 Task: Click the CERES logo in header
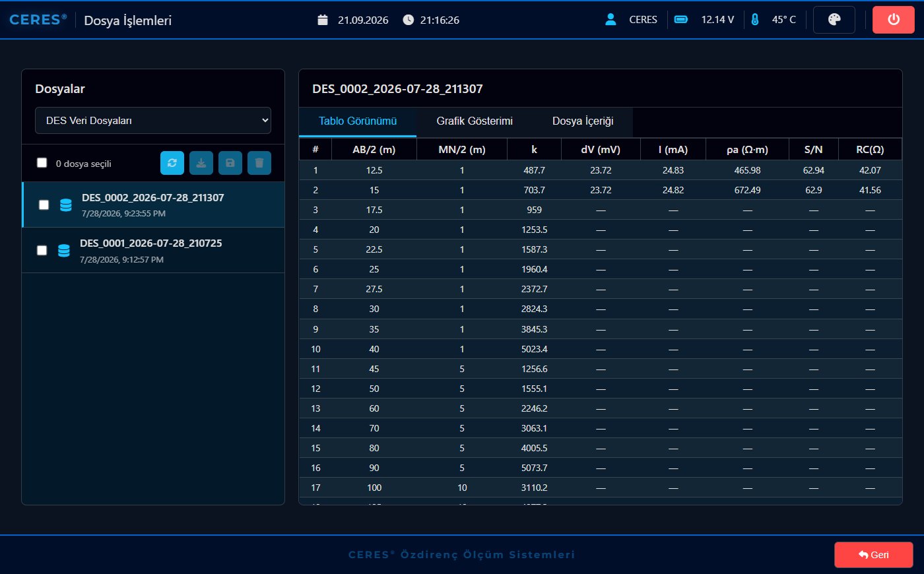tap(38, 20)
